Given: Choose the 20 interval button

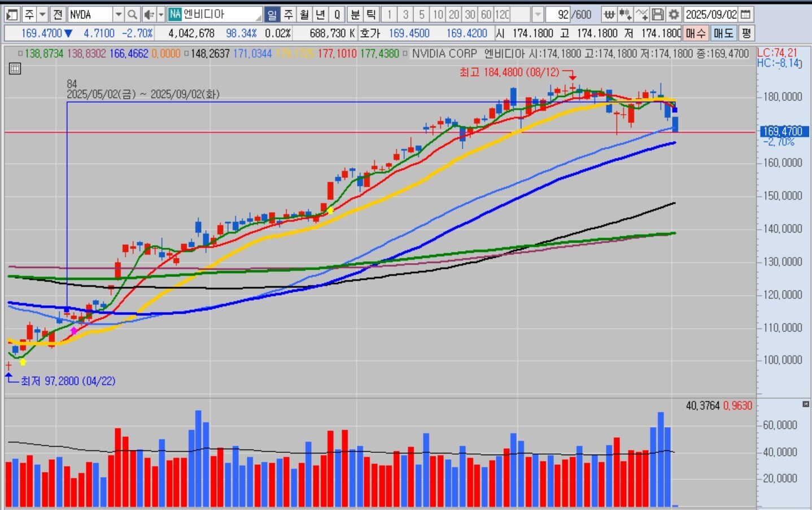Looking at the screenshot, I should click(454, 14).
